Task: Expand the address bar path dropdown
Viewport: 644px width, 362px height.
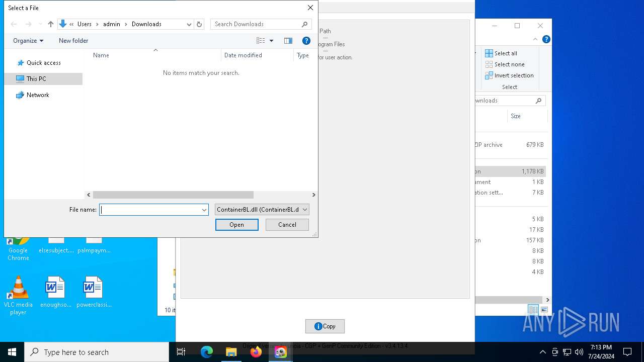Action: (189, 24)
